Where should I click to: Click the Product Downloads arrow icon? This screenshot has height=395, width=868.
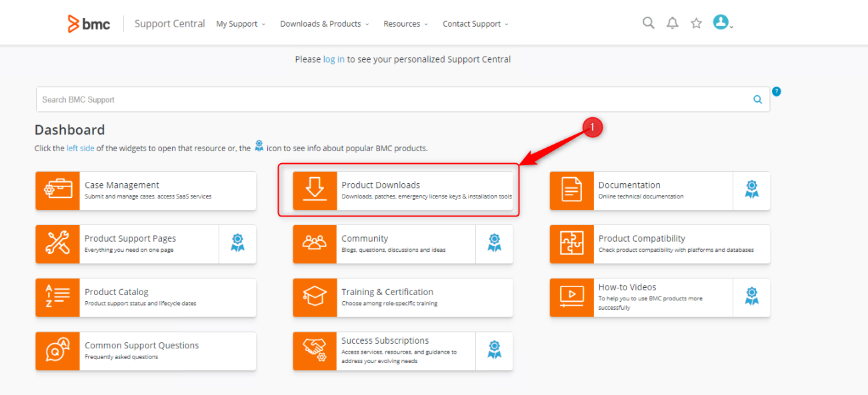[315, 191]
